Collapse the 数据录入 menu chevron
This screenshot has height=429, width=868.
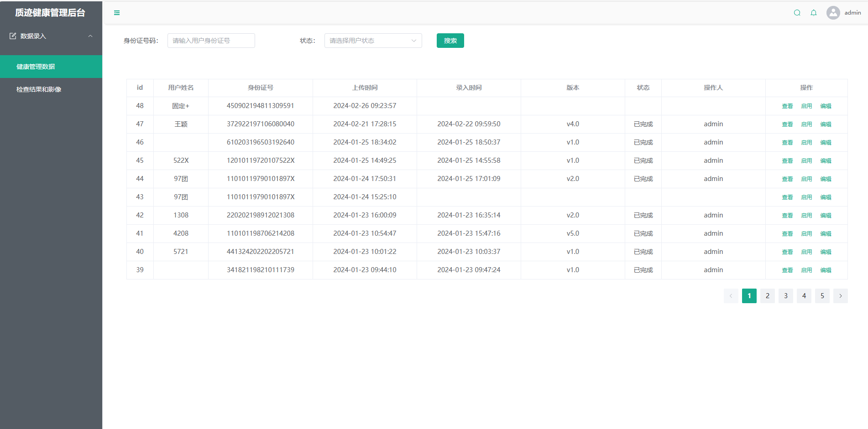[x=90, y=36]
